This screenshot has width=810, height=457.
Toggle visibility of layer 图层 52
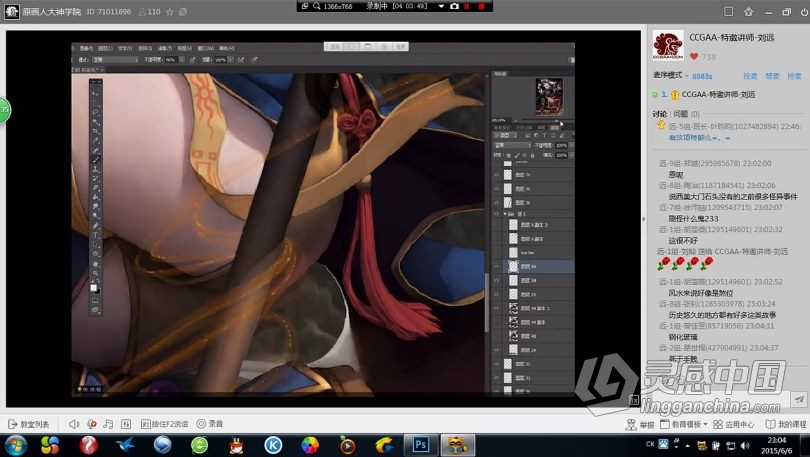click(496, 364)
